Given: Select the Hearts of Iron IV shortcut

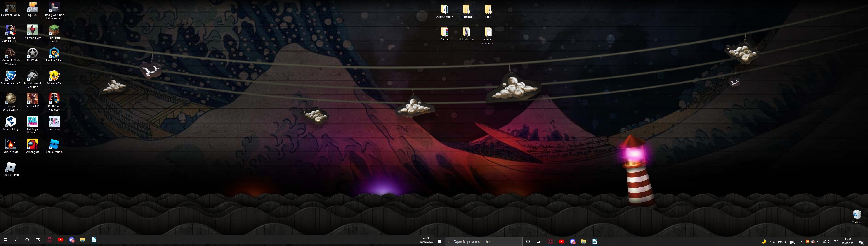Looking at the screenshot, I should coord(10,8).
